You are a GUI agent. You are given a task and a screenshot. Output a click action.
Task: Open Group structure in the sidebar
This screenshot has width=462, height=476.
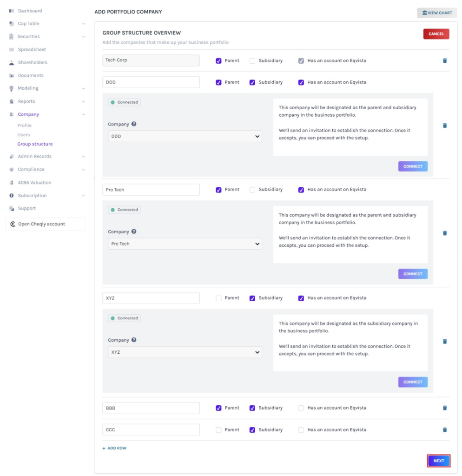[x=35, y=144]
